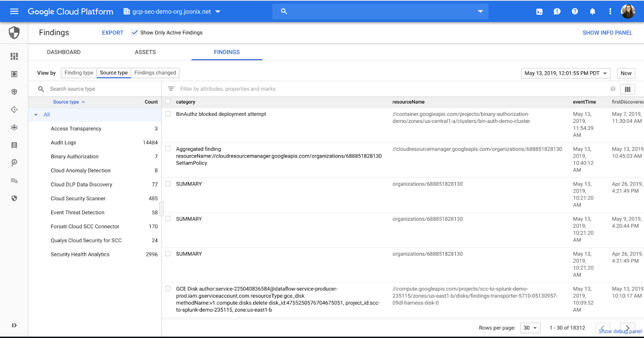Click Show debug panel link
This screenshot has height=338, width=644.
coord(620,332)
